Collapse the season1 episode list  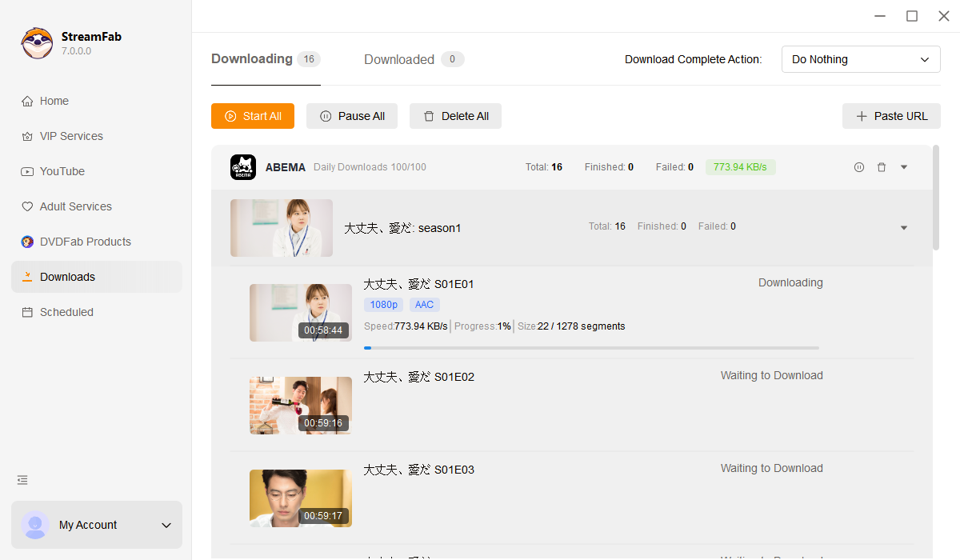904,228
